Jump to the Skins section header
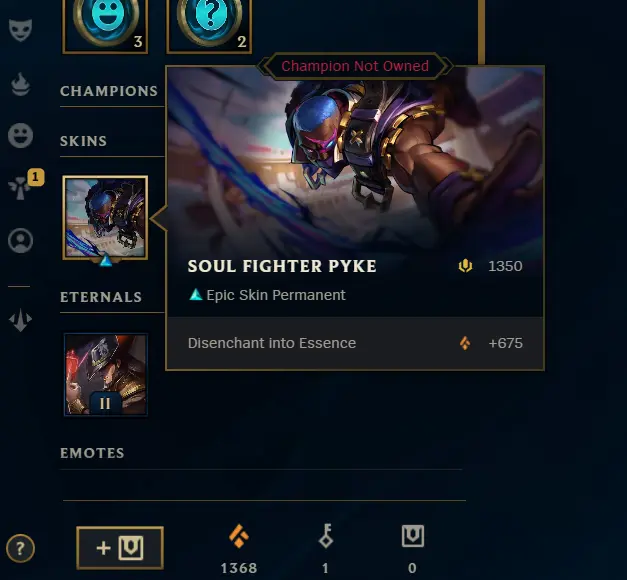The width and height of the screenshot is (627, 580). click(x=84, y=141)
